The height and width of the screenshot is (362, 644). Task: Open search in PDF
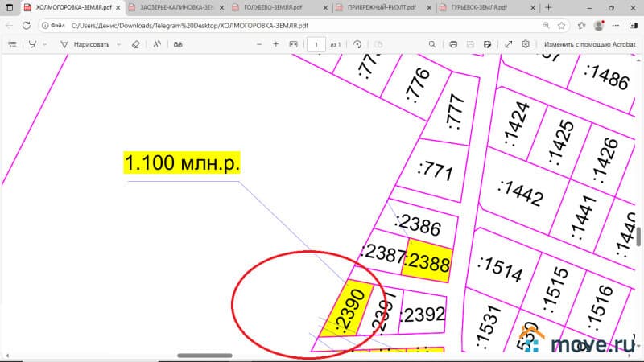[429, 44]
